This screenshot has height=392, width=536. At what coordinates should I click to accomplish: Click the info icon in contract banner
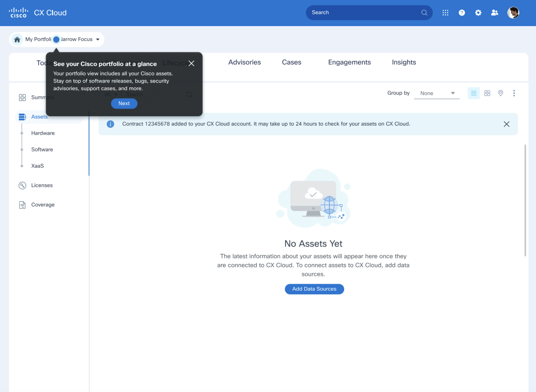coord(110,124)
